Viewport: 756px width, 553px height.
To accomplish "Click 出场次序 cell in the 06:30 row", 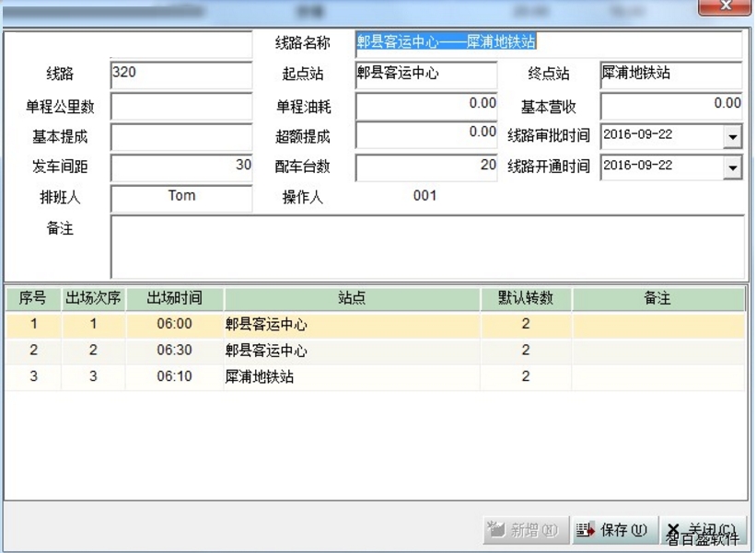I will (x=93, y=351).
